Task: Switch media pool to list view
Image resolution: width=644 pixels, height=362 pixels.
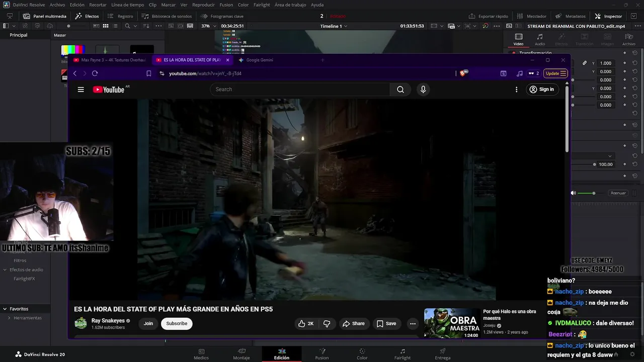Action: pos(115,26)
